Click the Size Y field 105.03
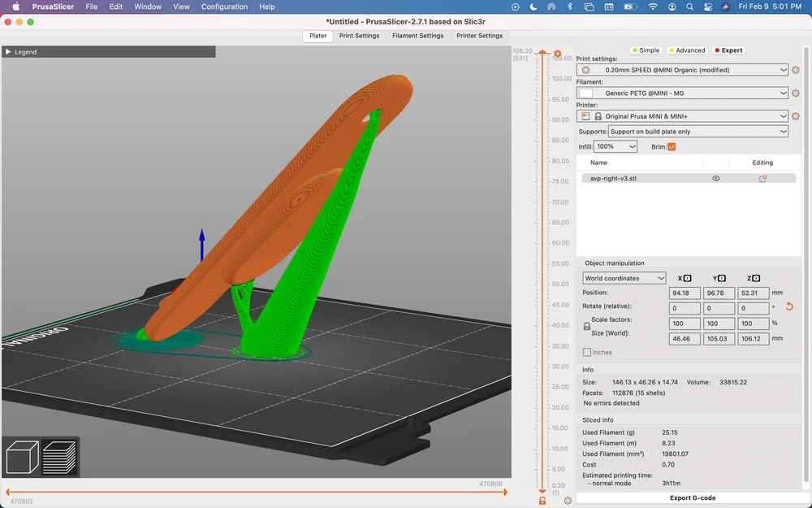Viewport: 812px width, 508px height. [719, 338]
